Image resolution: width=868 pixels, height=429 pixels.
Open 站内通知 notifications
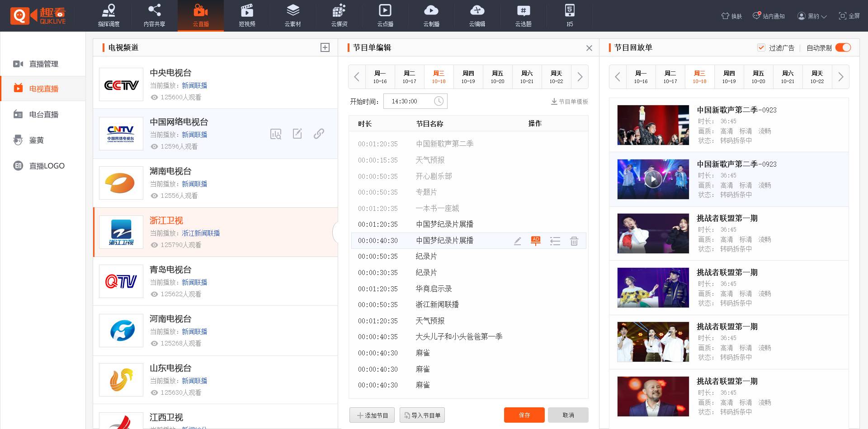pos(769,16)
